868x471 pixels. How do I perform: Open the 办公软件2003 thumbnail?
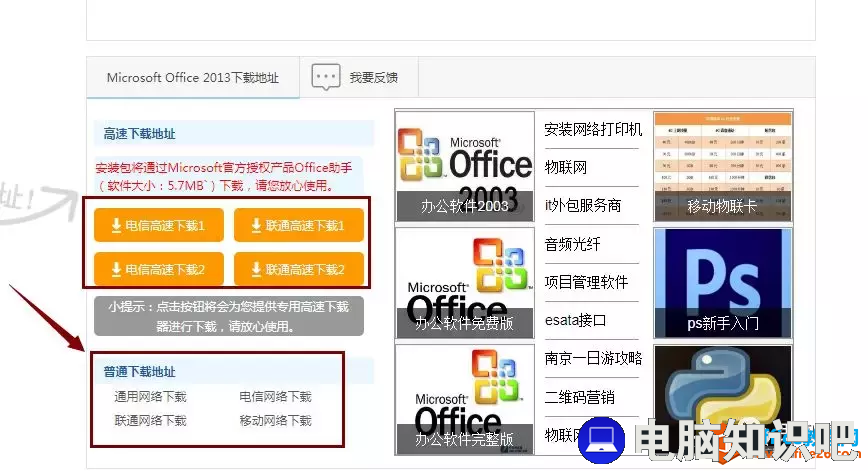(465, 166)
